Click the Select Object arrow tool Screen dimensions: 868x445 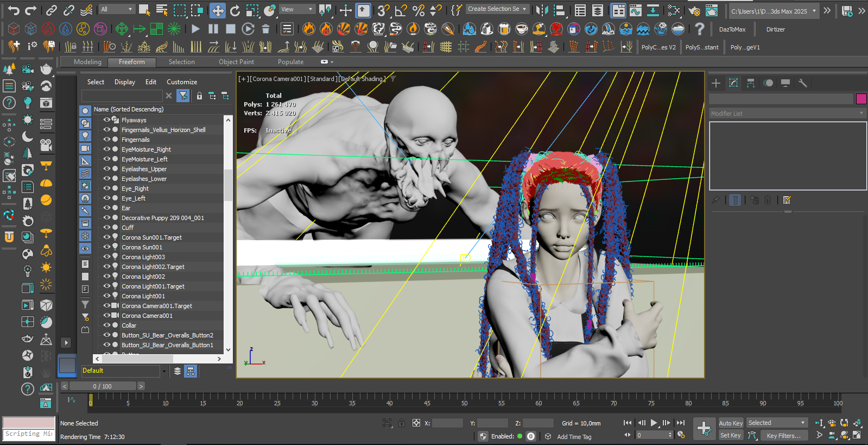pos(144,10)
